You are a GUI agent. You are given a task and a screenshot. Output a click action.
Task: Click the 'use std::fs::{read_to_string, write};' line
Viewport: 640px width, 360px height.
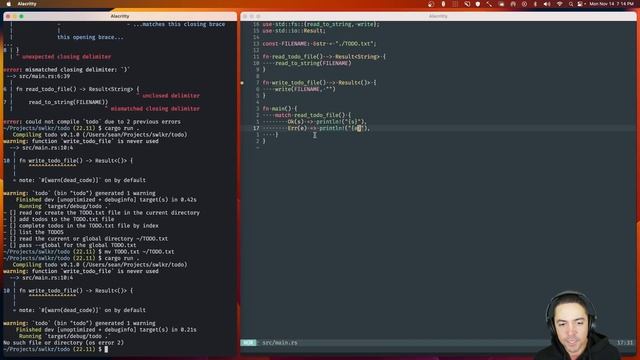tap(321, 24)
